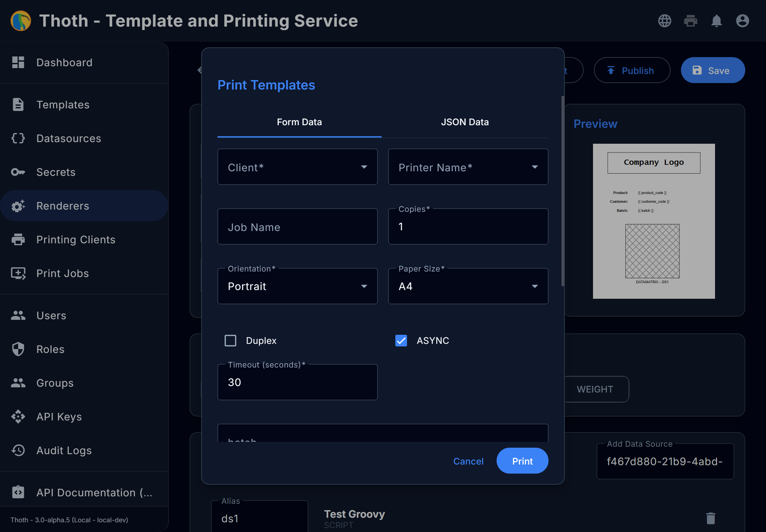The image size is (766, 532).
Task: Uncheck the ASYNC checkbox
Action: coord(401,341)
